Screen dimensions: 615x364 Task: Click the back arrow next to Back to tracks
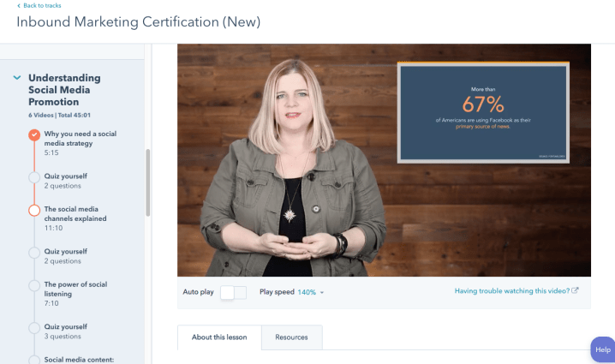pos(19,6)
